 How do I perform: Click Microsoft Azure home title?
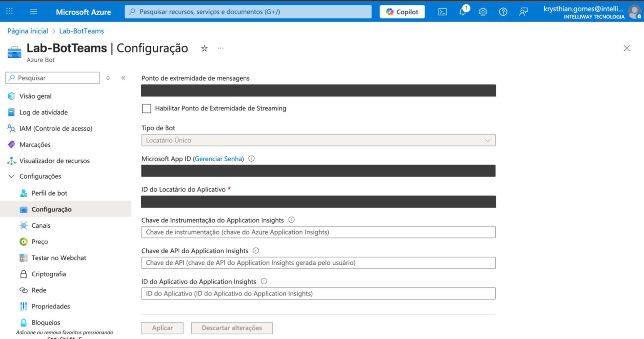83,12
